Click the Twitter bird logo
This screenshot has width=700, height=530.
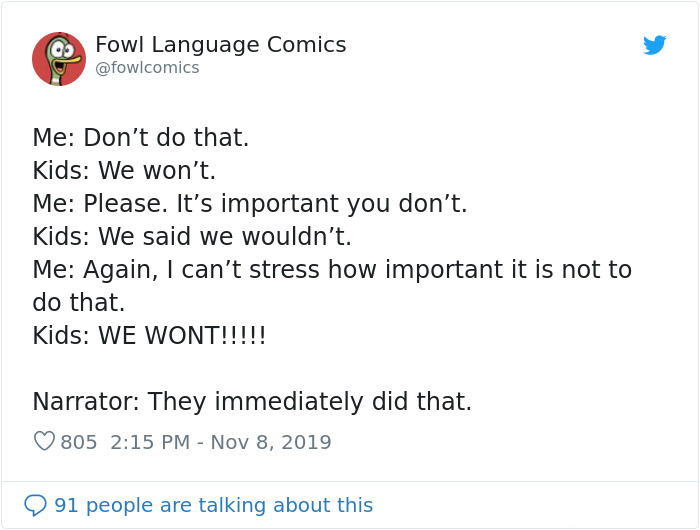(x=655, y=45)
